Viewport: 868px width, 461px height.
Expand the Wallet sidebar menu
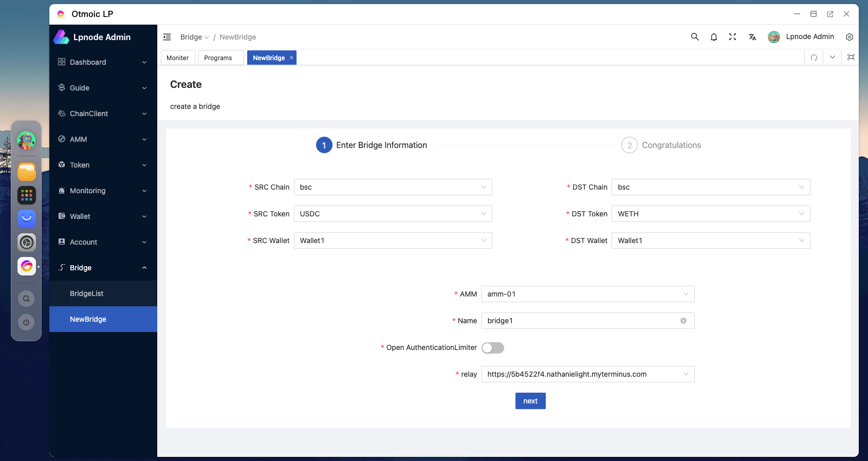click(103, 216)
